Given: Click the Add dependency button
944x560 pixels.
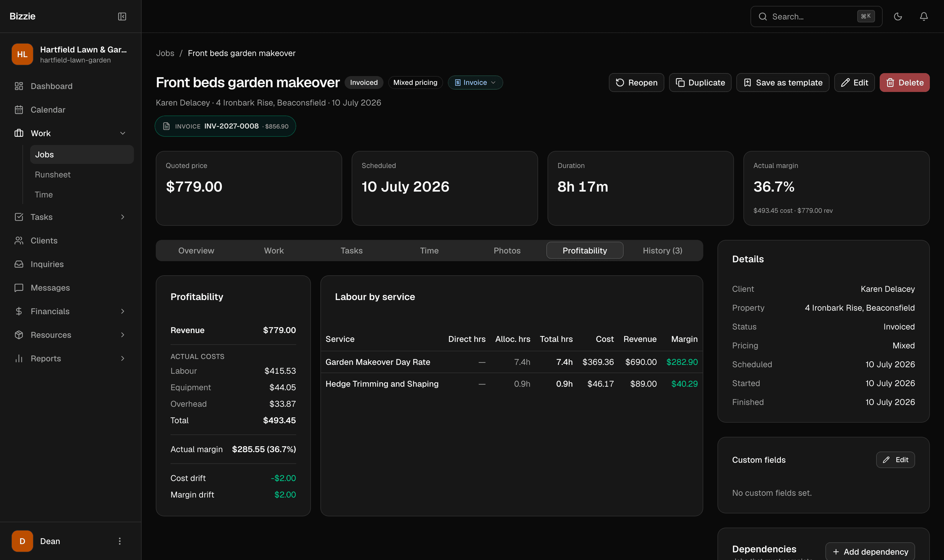Looking at the screenshot, I should point(870,552).
